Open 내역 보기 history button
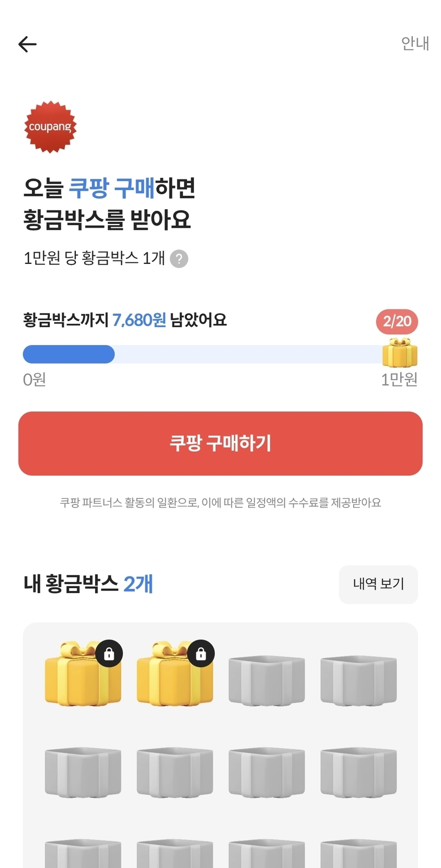441x868 pixels. [x=378, y=584]
